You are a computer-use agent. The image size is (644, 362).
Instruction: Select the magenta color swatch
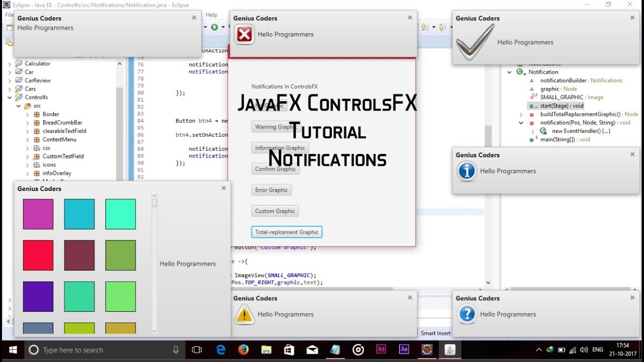pyautogui.click(x=38, y=214)
